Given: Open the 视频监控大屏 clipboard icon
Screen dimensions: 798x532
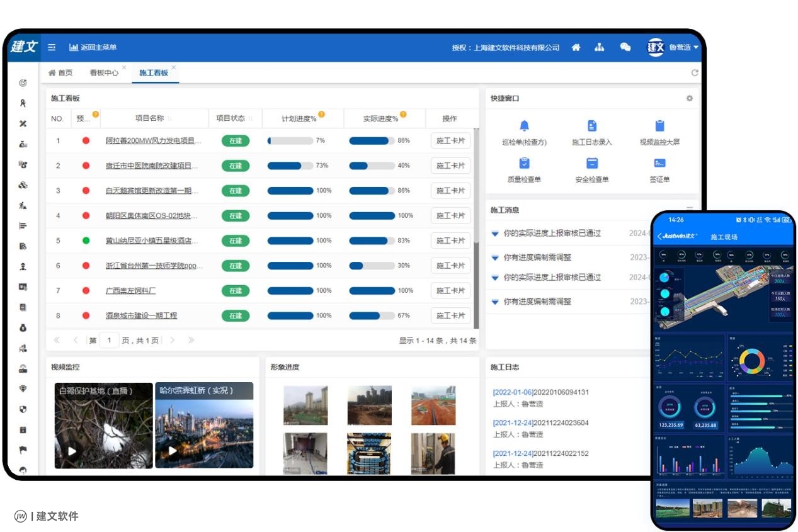Looking at the screenshot, I should coord(659,126).
